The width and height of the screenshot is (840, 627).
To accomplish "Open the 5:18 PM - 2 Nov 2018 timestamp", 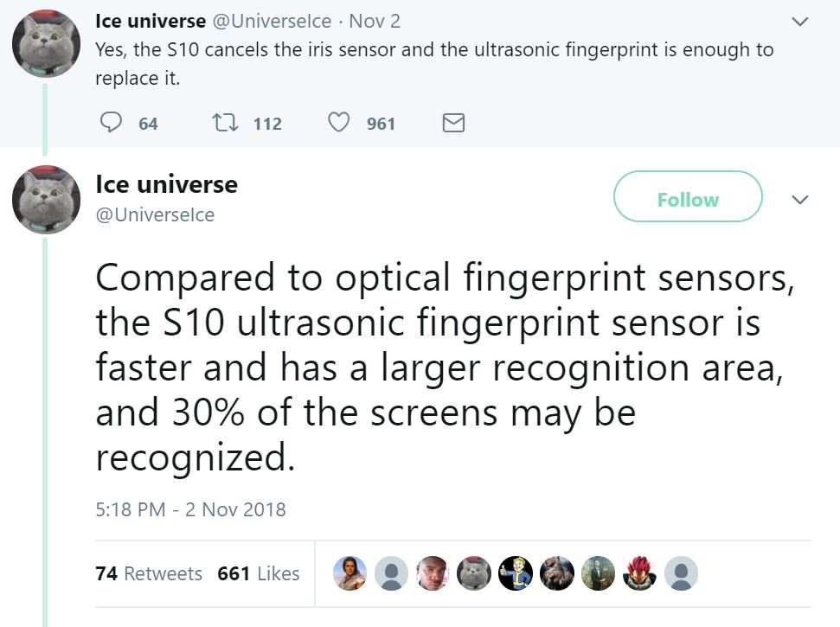I will (x=190, y=509).
